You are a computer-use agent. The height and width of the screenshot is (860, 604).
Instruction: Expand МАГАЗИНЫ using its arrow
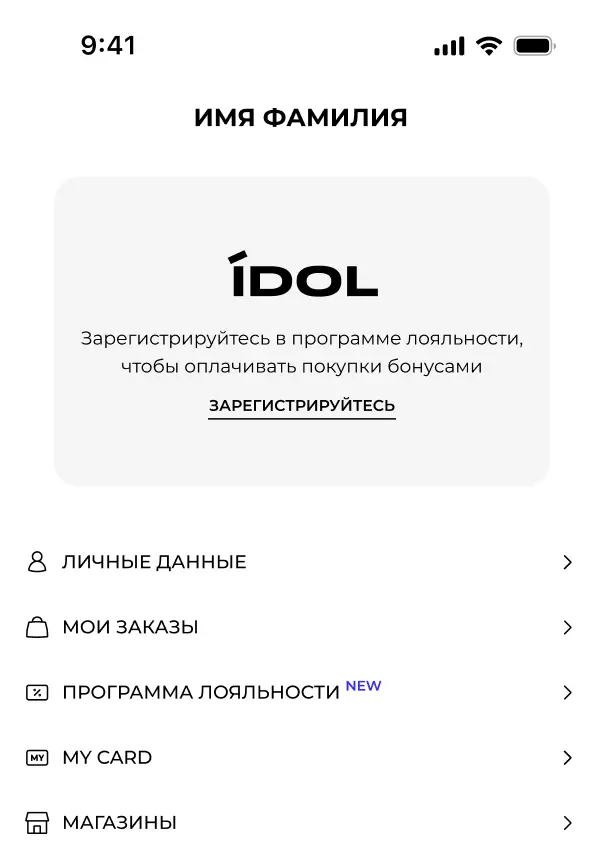(567, 822)
